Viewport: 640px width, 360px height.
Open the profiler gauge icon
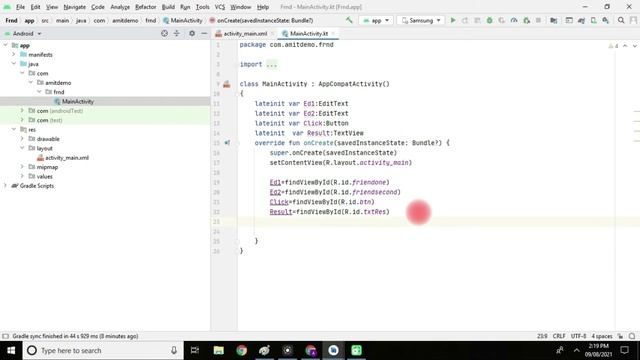(514, 20)
